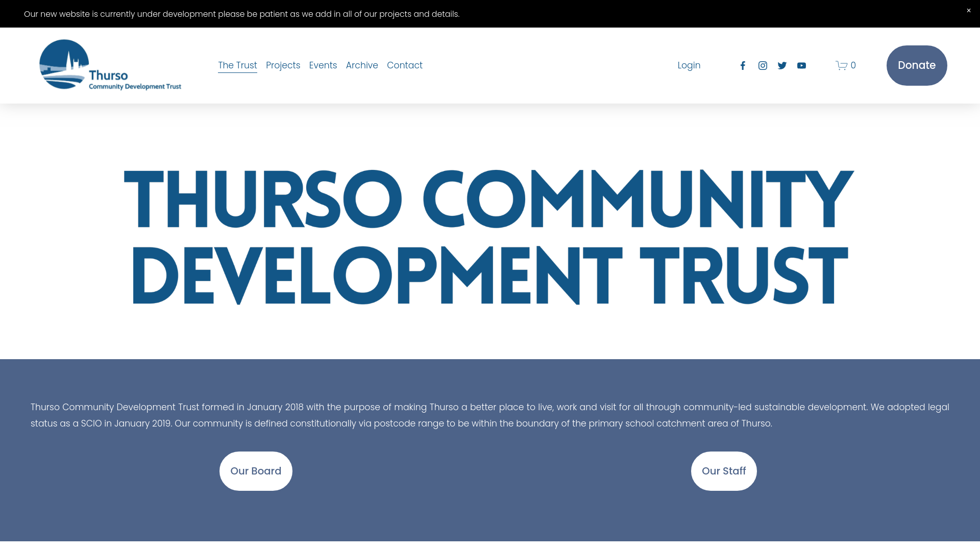The image size is (980, 551).
Task: Click the under development announcement text
Action: (241, 14)
